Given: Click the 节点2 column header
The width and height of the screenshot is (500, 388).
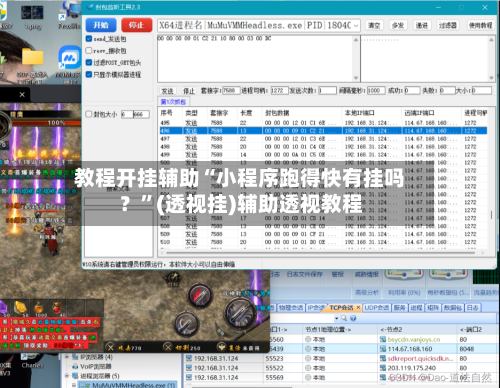Looking at the screenshot, I should click(391, 329).
